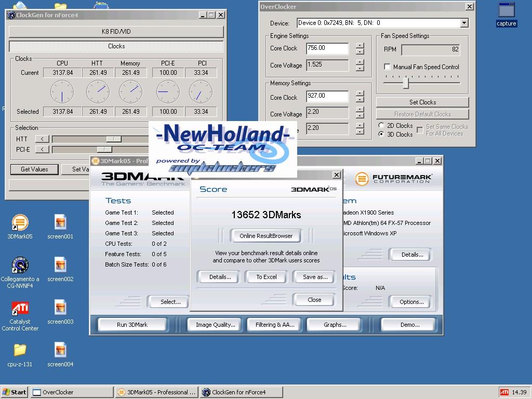Click the Futuremark orange logo
The width and height of the screenshot is (532, 399).
pyautogui.click(x=362, y=179)
